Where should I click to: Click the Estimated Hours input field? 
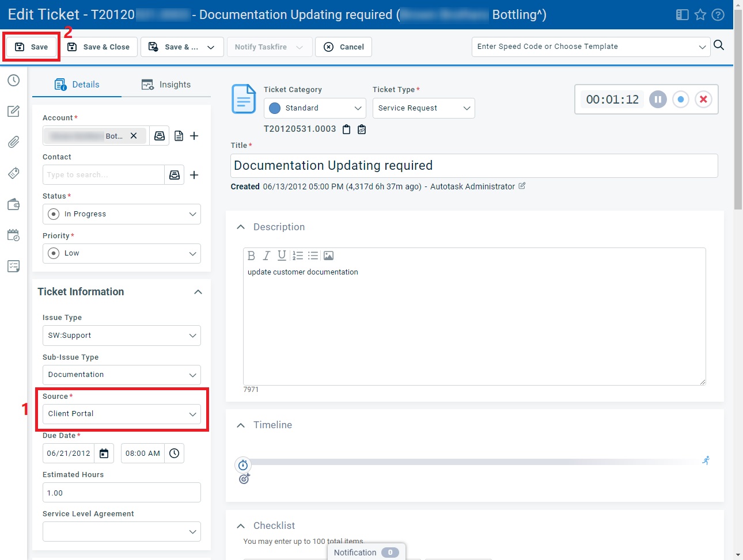[122, 493]
